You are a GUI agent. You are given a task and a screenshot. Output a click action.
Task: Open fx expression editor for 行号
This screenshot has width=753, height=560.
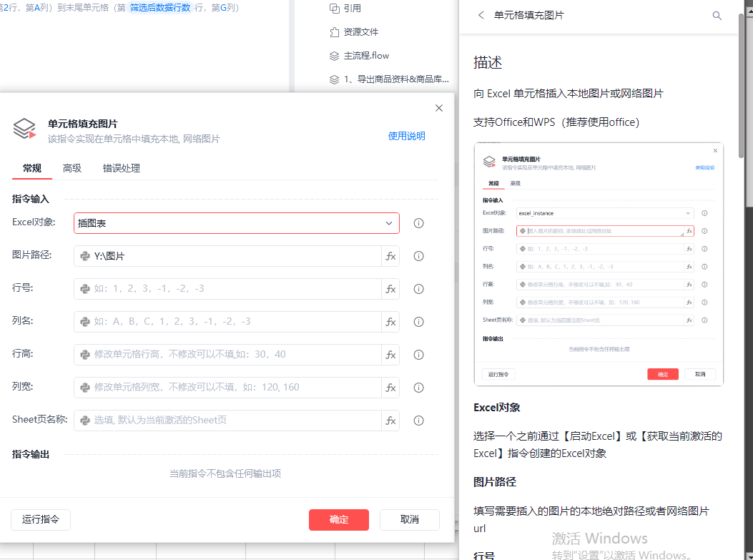pos(390,289)
